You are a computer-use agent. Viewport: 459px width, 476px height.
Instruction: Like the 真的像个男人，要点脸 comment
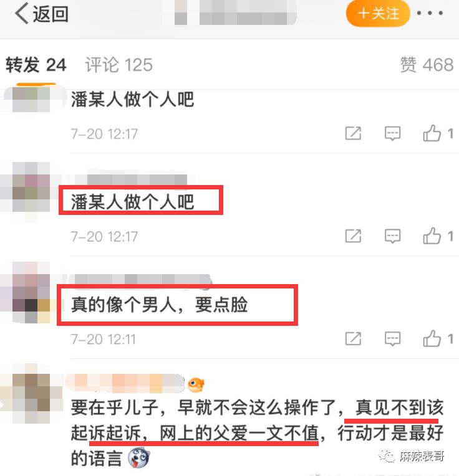[438, 338]
